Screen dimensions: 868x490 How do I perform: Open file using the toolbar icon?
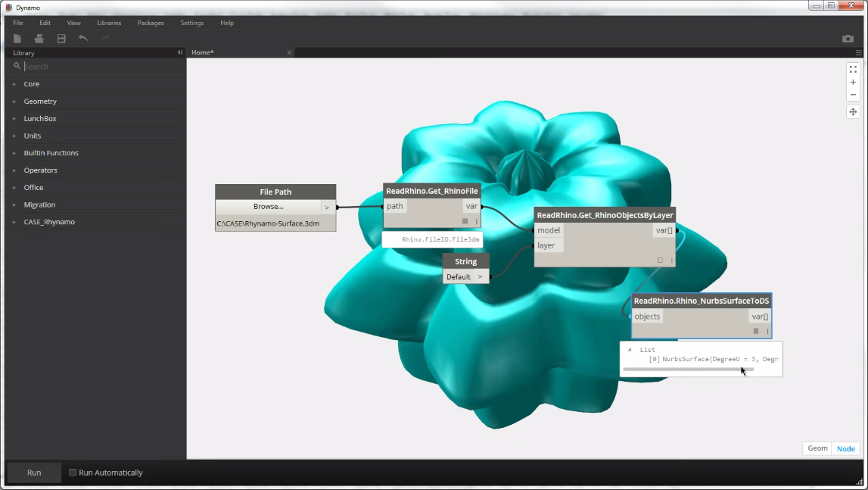click(x=39, y=39)
